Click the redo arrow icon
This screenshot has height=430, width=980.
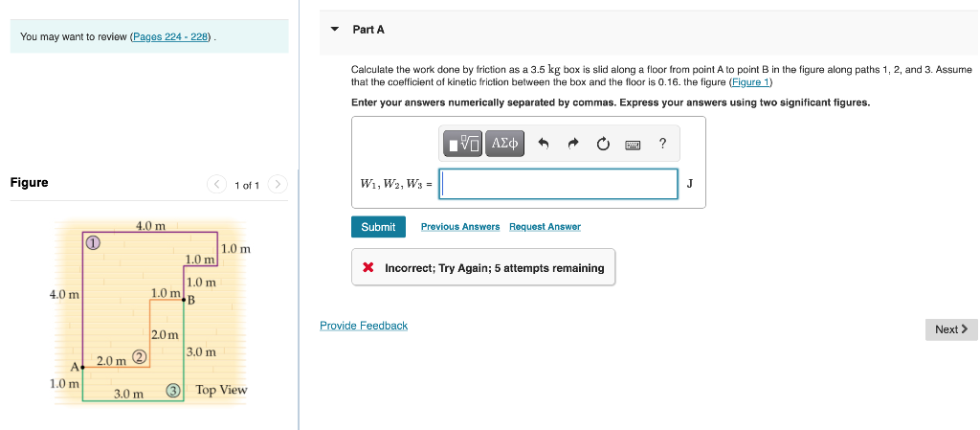click(573, 145)
